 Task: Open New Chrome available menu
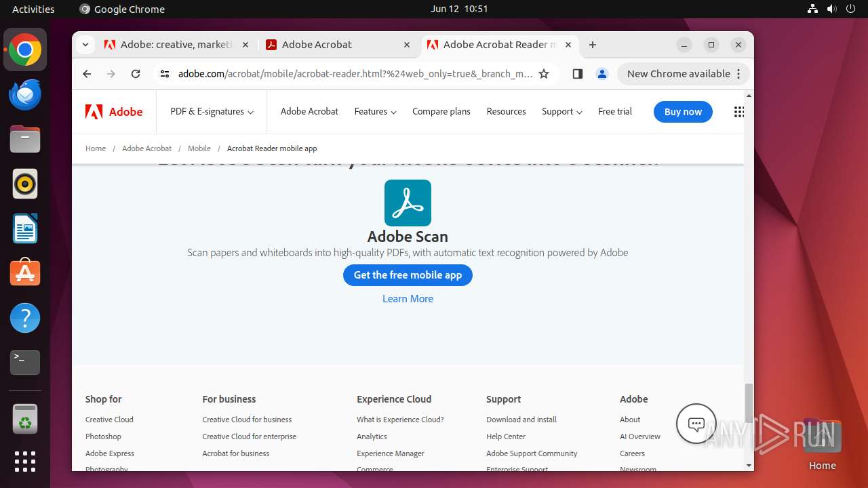pyautogui.click(x=684, y=74)
